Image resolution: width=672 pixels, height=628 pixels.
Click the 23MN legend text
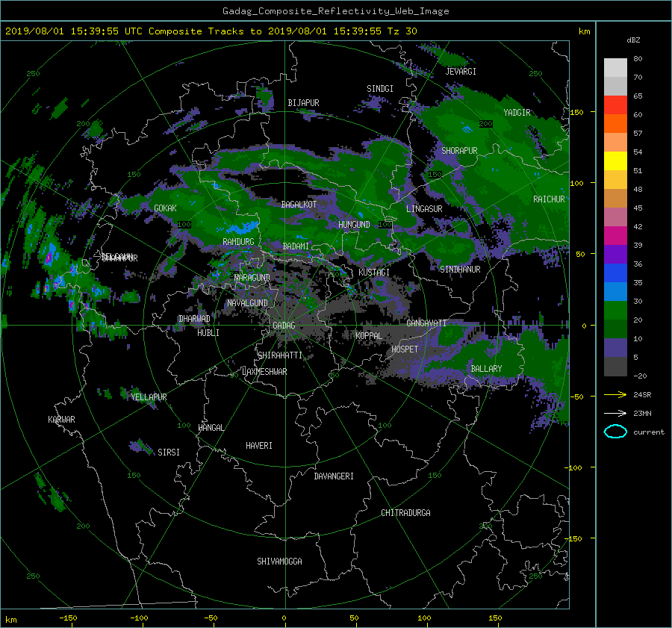click(642, 414)
